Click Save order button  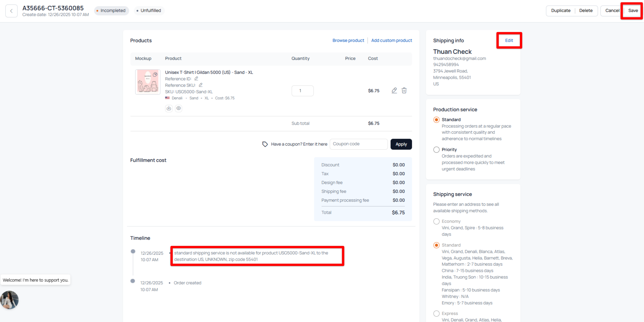click(633, 11)
